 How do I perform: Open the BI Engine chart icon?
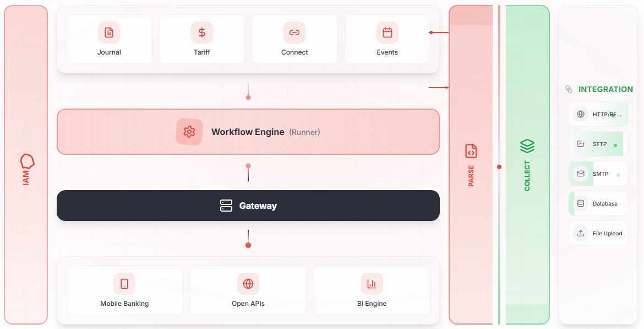pyautogui.click(x=372, y=284)
